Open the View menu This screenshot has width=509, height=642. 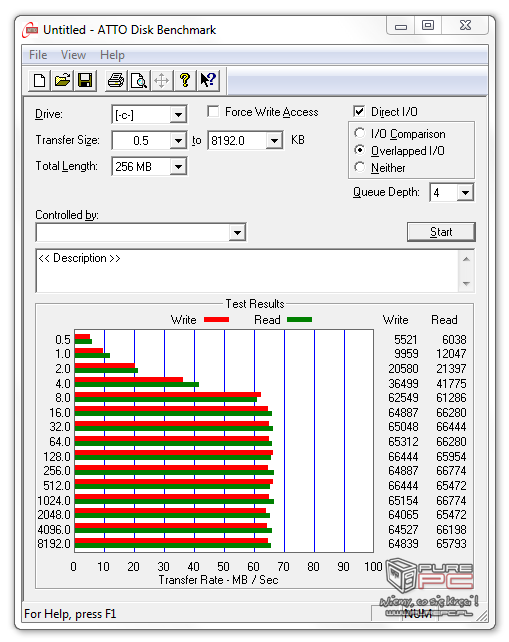(73, 55)
